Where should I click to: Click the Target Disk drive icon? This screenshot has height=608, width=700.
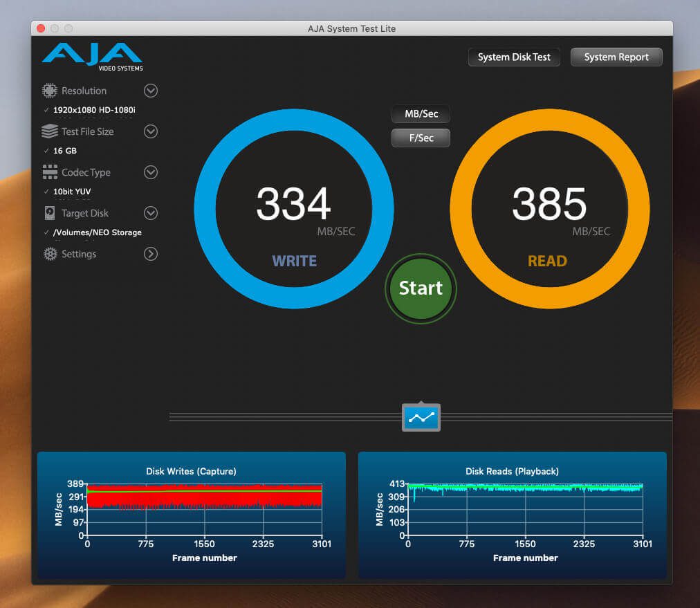(x=50, y=213)
